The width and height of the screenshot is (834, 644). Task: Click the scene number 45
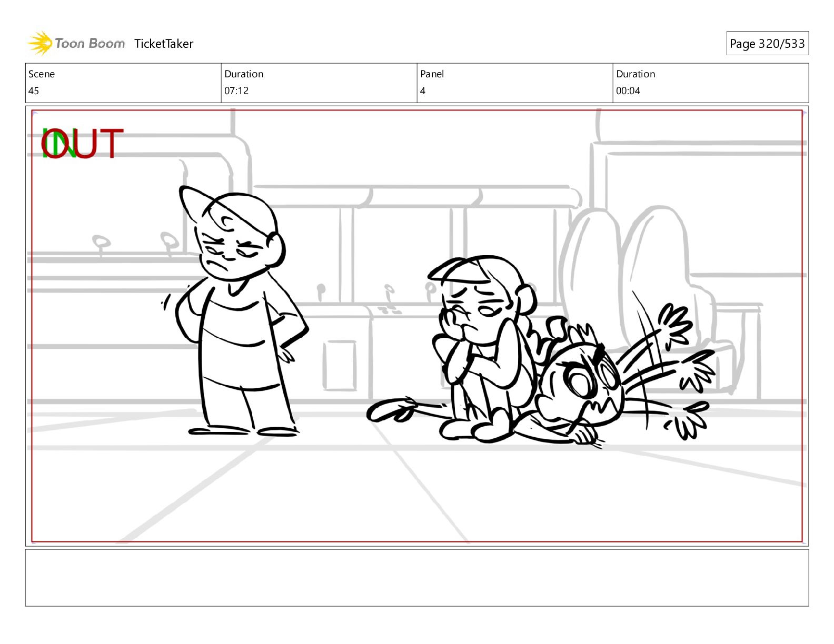34,90
